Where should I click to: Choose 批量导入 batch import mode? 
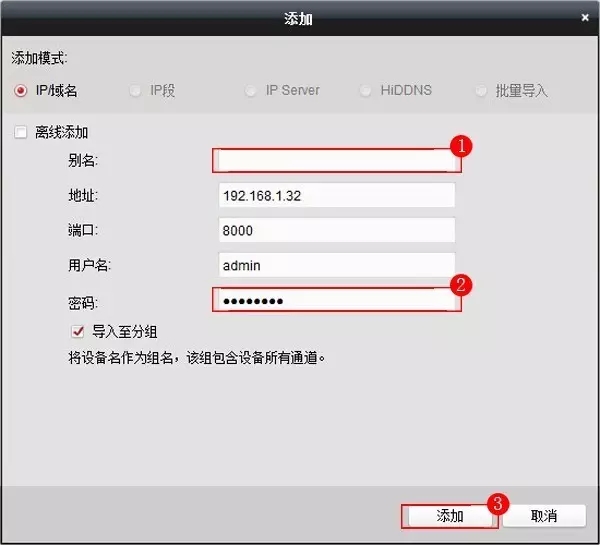pos(481,91)
